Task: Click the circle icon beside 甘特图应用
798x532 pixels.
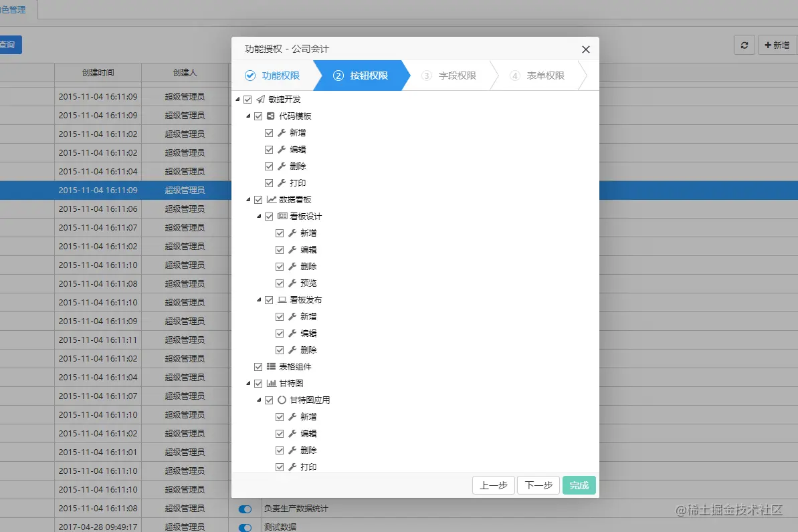Action: pyautogui.click(x=282, y=400)
